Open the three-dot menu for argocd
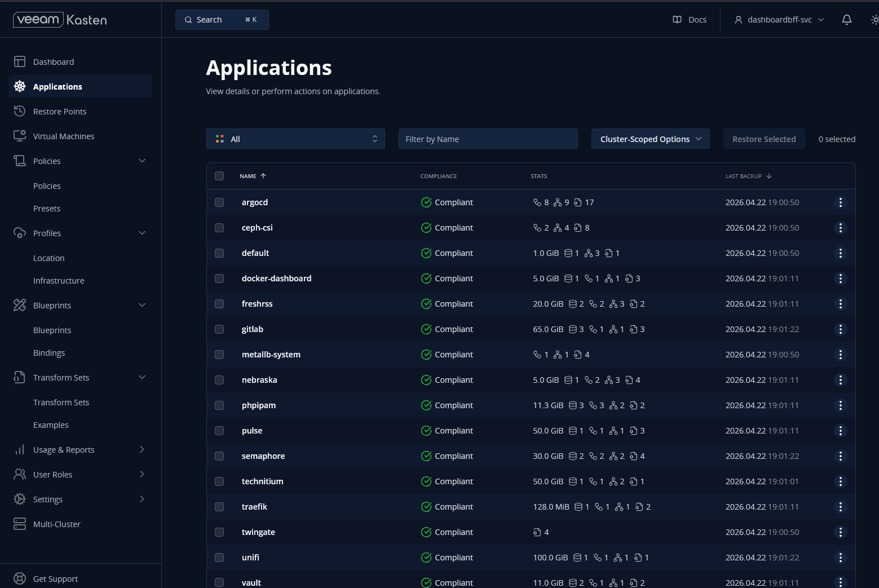Image resolution: width=879 pixels, height=588 pixels. click(840, 202)
